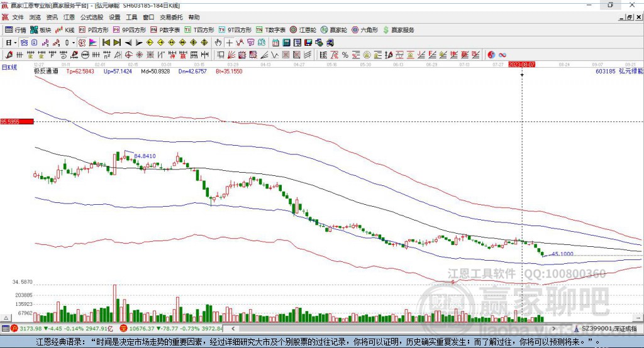
Task: Click the 85.5955 red price tag
Action: (x=17, y=121)
